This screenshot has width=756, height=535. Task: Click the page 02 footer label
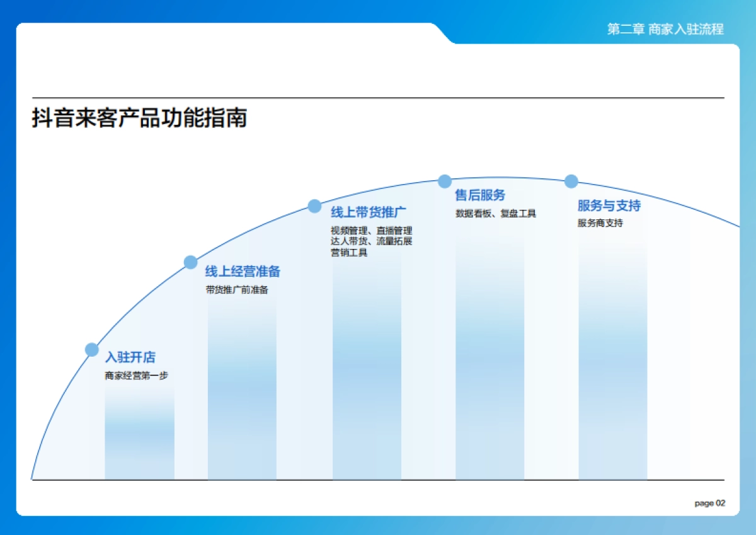(x=710, y=503)
